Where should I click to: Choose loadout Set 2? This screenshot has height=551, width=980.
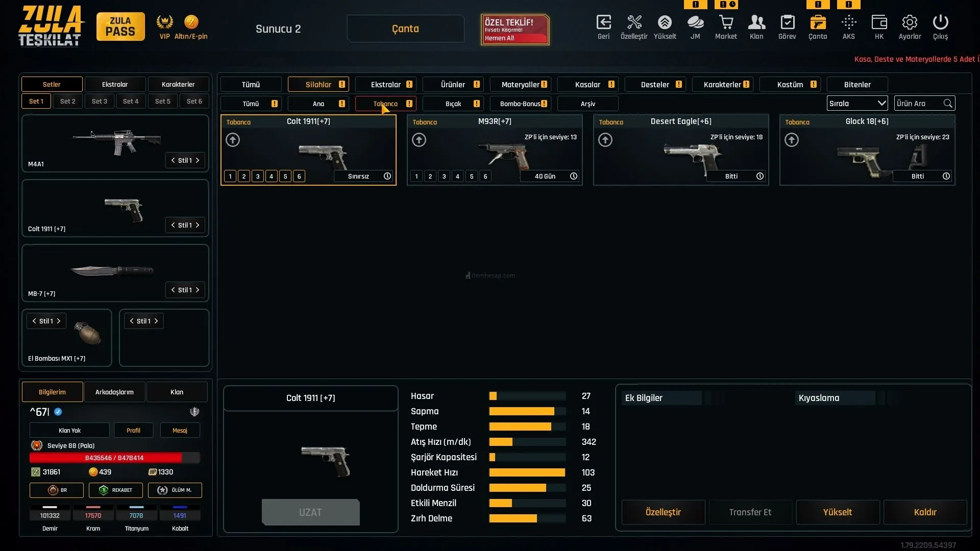(68, 102)
